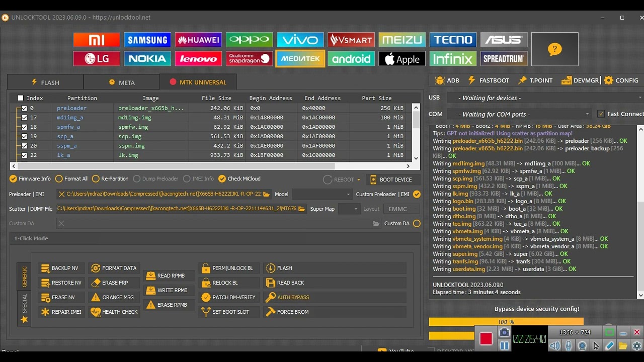Take a screenshot with recorder camera icon
This screenshot has width=644, height=362.
click(504, 332)
